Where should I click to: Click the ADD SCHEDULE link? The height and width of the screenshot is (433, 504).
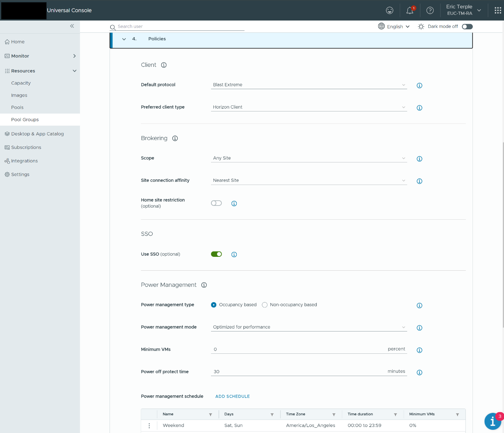point(233,397)
